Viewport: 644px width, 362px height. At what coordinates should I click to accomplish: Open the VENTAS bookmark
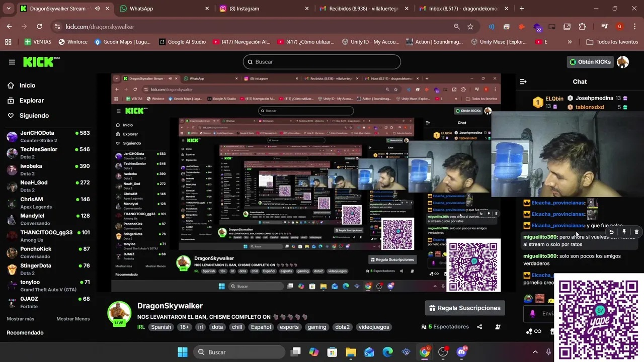[x=38, y=42]
